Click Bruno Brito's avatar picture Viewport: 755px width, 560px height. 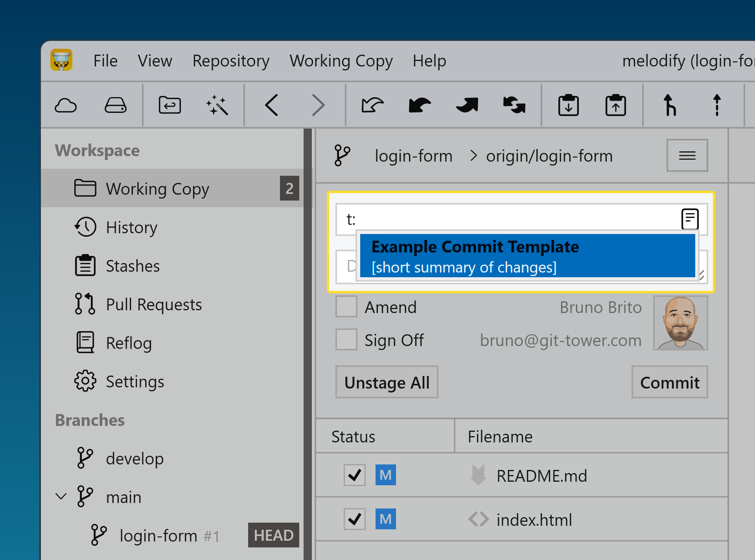[x=680, y=323]
